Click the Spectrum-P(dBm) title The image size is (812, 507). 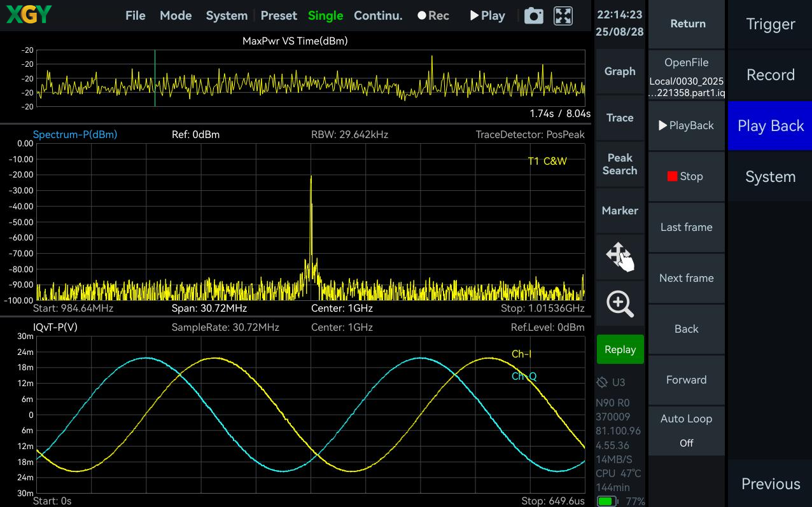point(75,135)
